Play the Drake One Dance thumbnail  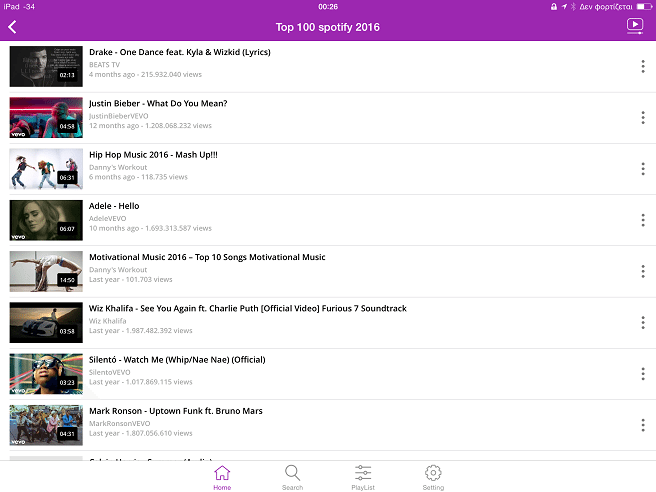(46, 67)
